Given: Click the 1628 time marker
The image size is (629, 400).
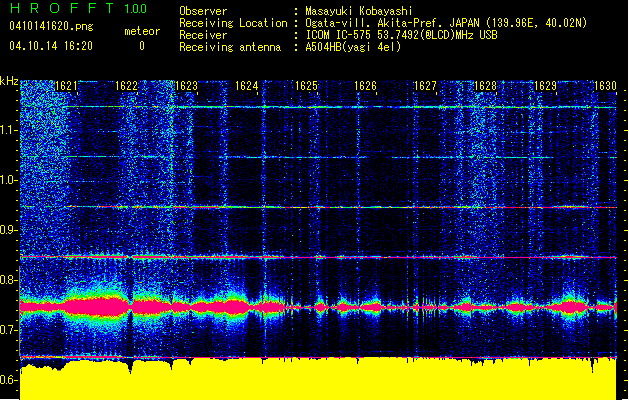Looking at the screenshot, I should 485,86.
